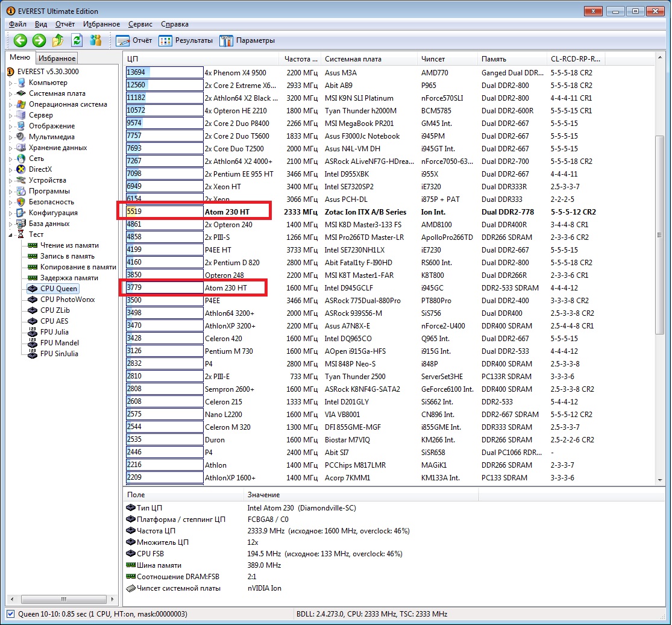Open the Параметры toolbar button

(247, 40)
